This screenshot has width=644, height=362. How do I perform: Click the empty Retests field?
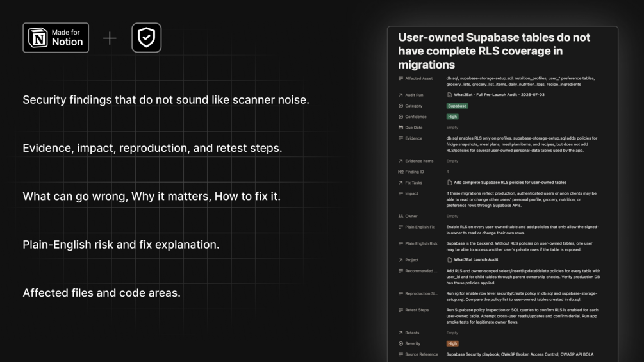[x=452, y=333]
